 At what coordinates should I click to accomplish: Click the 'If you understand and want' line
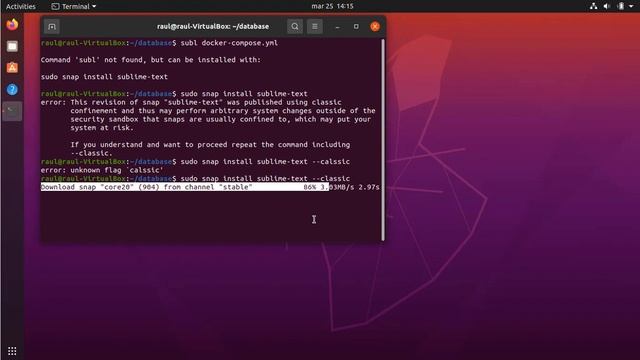(210, 144)
